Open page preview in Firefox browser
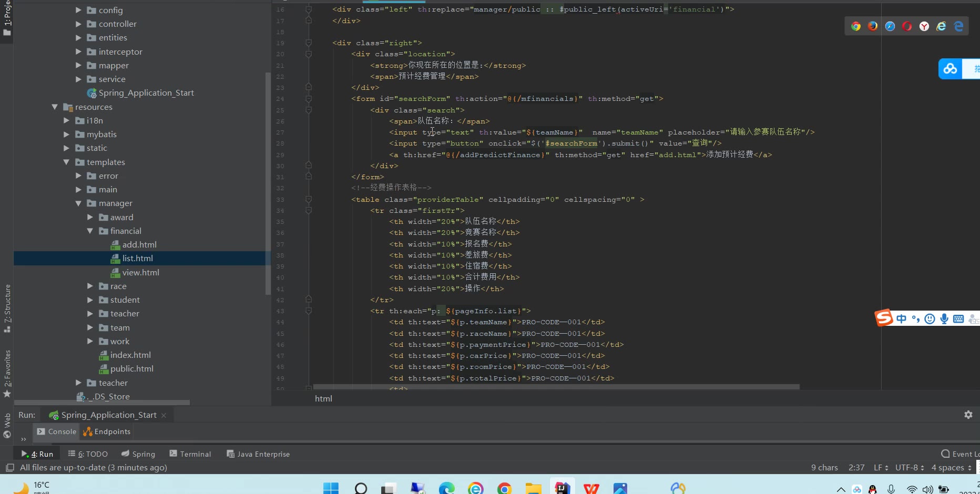Viewport: 980px width, 494px height. click(x=873, y=26)
